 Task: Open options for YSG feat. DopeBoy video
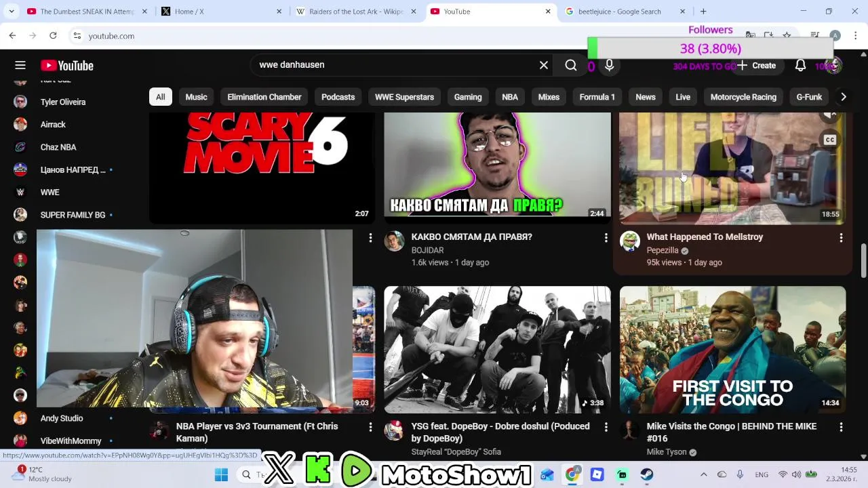[x=606, y=427]
